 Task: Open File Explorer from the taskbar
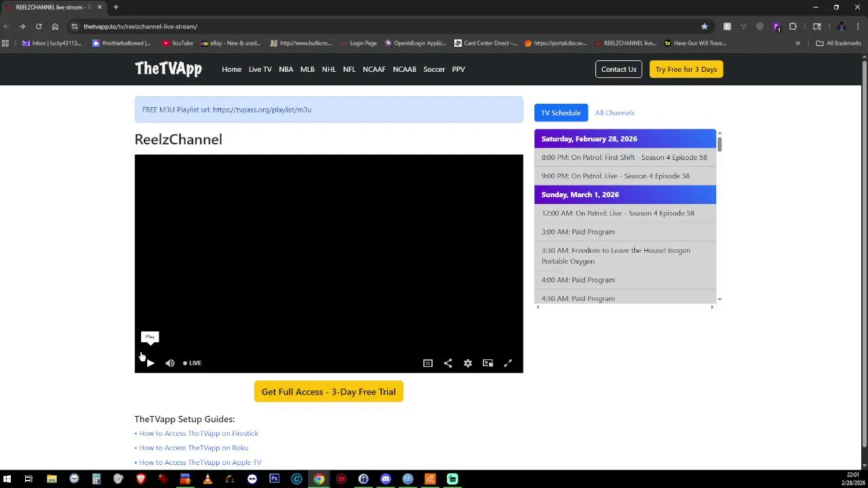coord(52,479)
